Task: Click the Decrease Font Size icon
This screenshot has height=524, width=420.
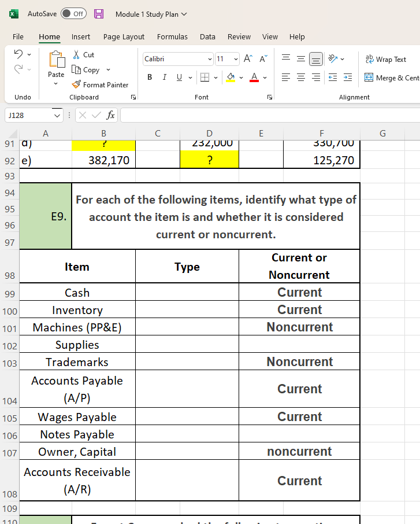Action: [x=263, y=59]
